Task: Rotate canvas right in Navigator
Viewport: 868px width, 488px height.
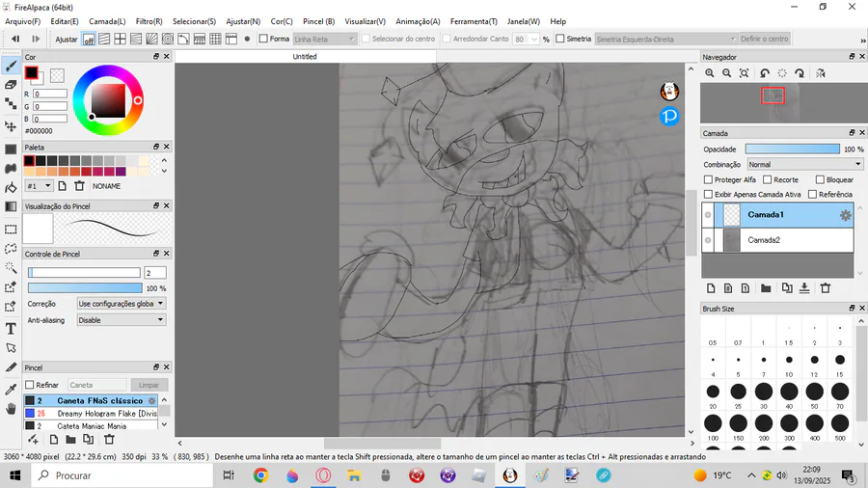Action: pyautogui.click(x=800, y=73)
